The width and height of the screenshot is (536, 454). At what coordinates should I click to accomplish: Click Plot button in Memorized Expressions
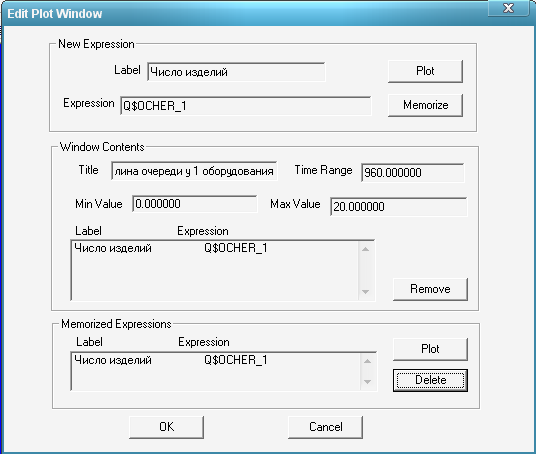pyautogui.click(x=430, y=349)
